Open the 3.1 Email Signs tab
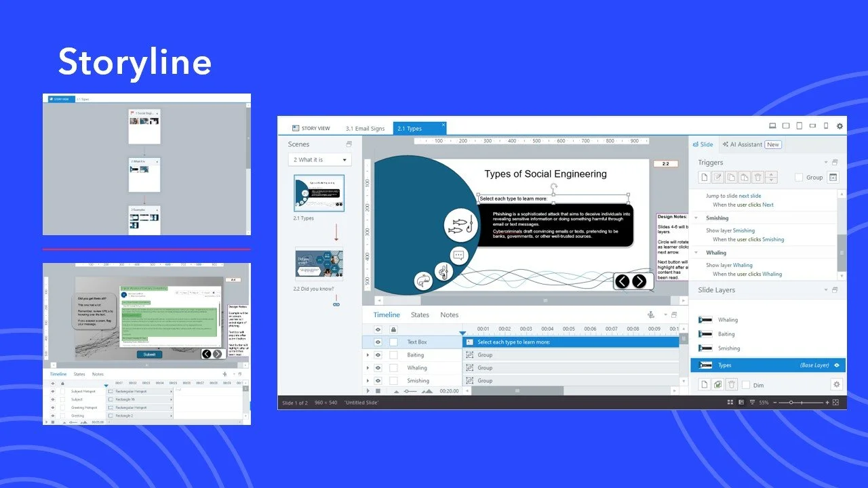Screen dimensions: 868x488 (365, 128)
